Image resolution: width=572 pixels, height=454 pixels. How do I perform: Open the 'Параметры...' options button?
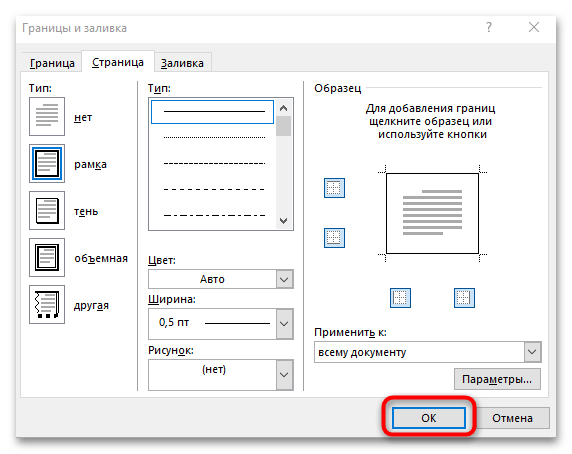point(497,379)
